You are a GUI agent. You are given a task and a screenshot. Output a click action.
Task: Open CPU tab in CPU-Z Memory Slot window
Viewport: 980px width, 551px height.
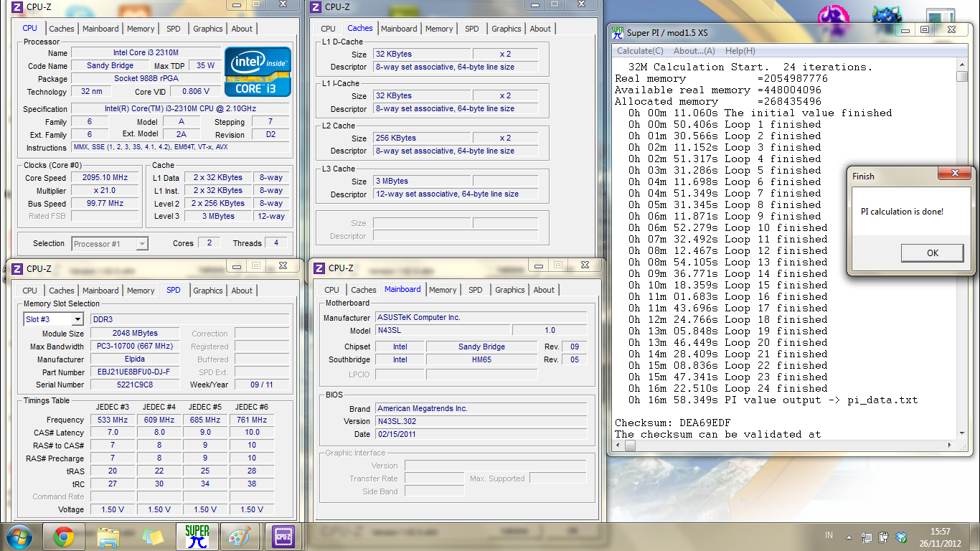coord(29,291)
